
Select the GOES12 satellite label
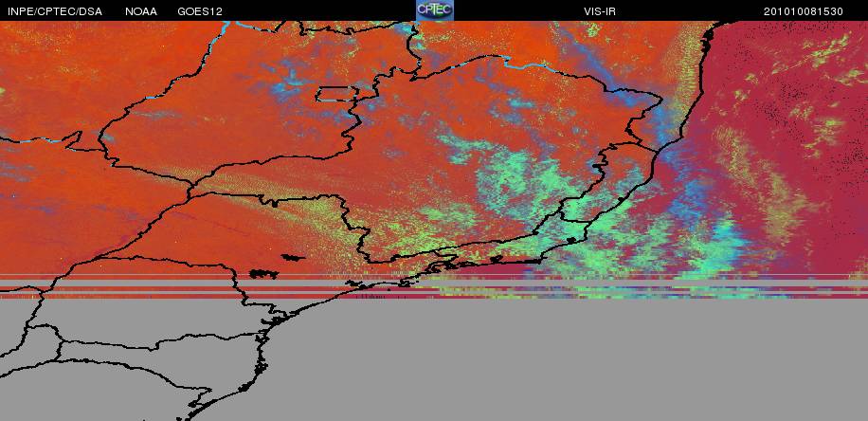[200, 11]
